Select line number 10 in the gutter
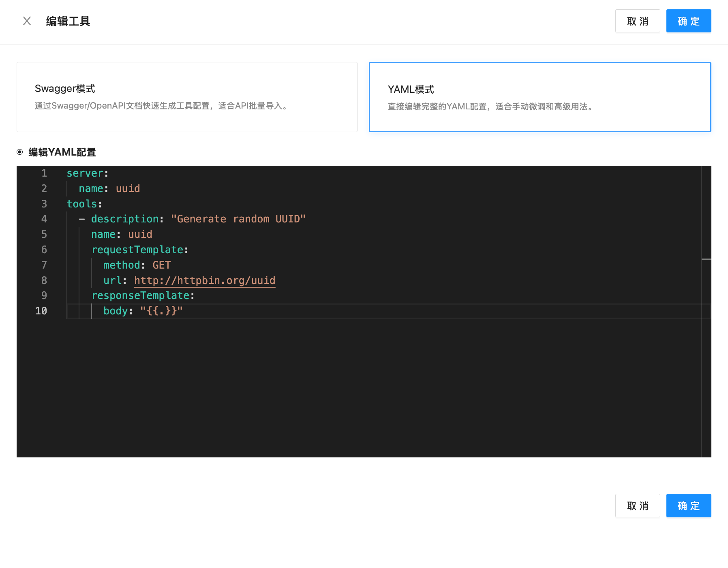The width and height of the screenshot is (728, 568). 41,311
